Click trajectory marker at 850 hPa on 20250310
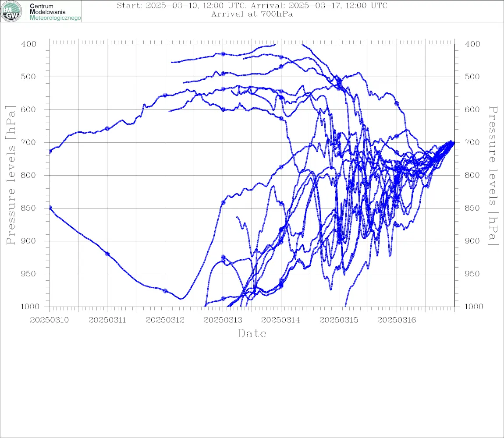The image size is (504, 438). pyautogui.click(x=50, y=208)
